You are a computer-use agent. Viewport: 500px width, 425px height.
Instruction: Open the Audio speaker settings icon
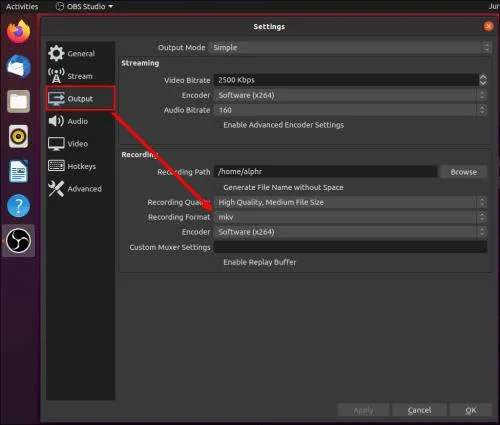[56, 121]
